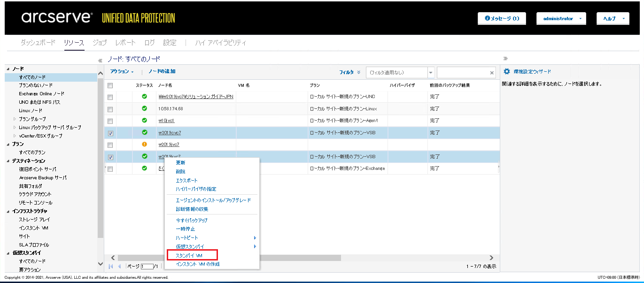The height and width of the screenshot is (283, 644).
Task: Select ハイパーバイザの指定 in the context menu
Action: pyautogui.click(x=196, y=189)
